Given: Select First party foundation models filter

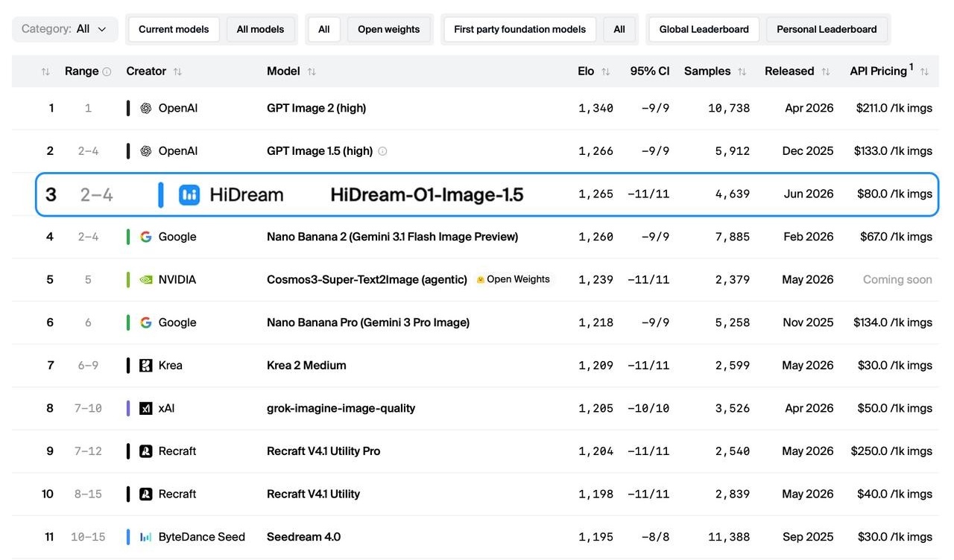Looking at the screenshot, I should pos(519,29).
